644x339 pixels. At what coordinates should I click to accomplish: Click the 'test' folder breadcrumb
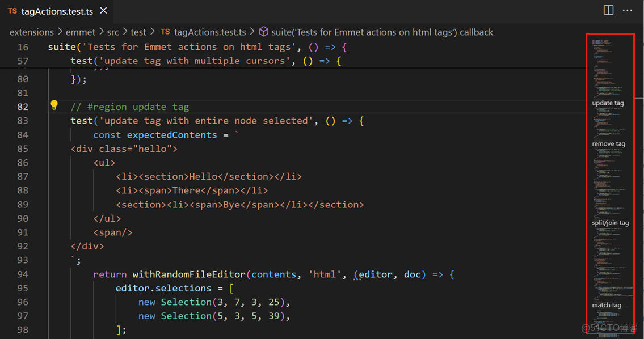pyautogui.click(x=138, y=32)
